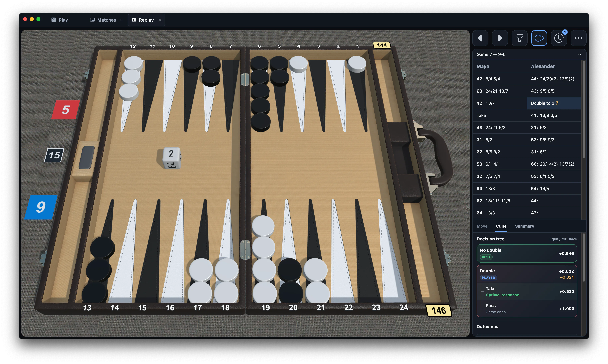The image size is (608, 364).
Task: Open the three-dots more options menu
Action: point(578,38)
